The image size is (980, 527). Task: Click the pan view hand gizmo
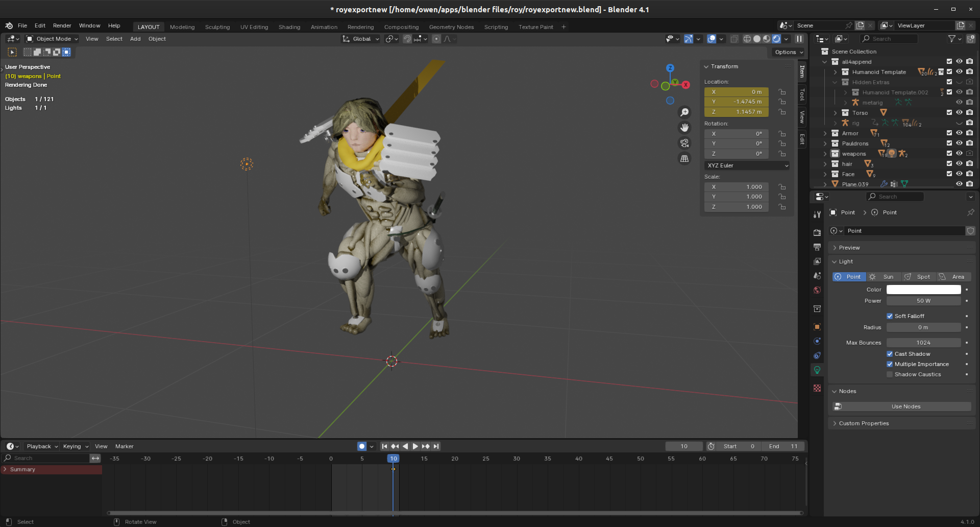pos(684,128)
